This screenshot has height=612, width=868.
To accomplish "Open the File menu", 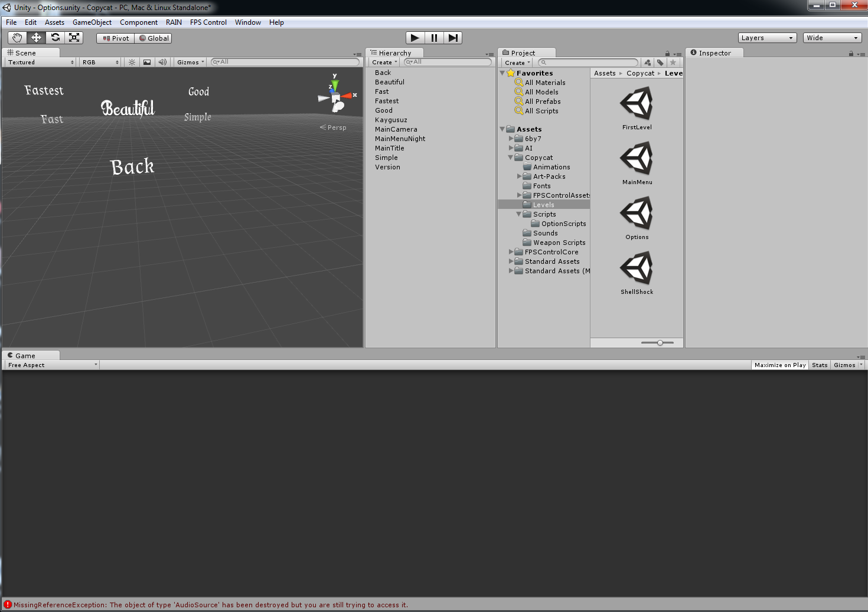I will [x=11, y=22].
